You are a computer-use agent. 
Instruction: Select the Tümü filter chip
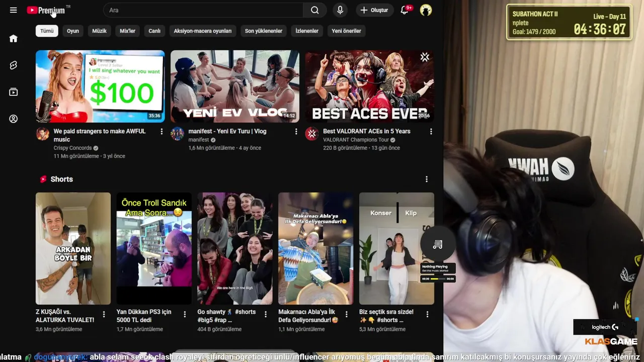[47, 31]
